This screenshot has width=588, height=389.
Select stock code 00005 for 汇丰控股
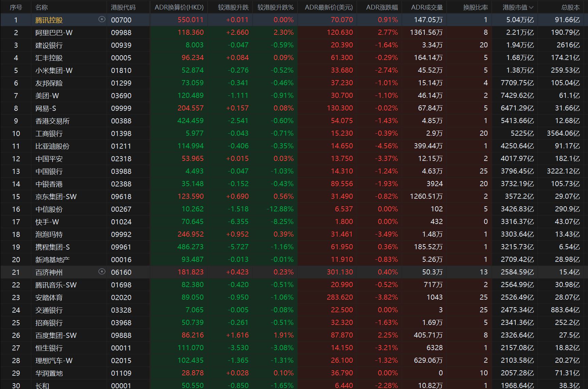121,58
